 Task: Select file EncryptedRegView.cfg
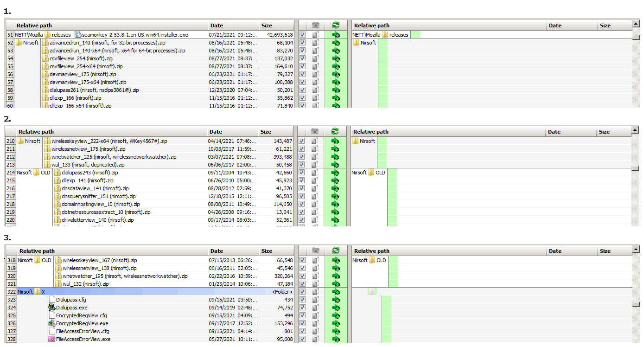(81, 315)
